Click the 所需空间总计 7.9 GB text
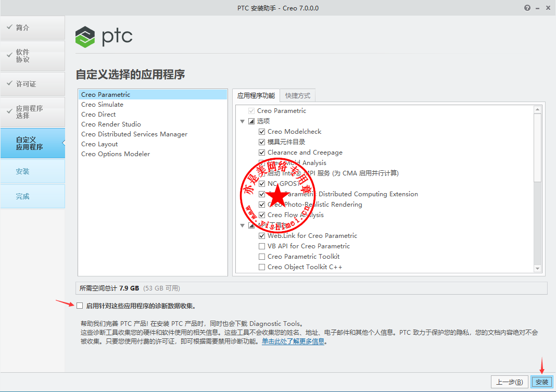Viewport: 556px width, 392px height. [109, 288]
